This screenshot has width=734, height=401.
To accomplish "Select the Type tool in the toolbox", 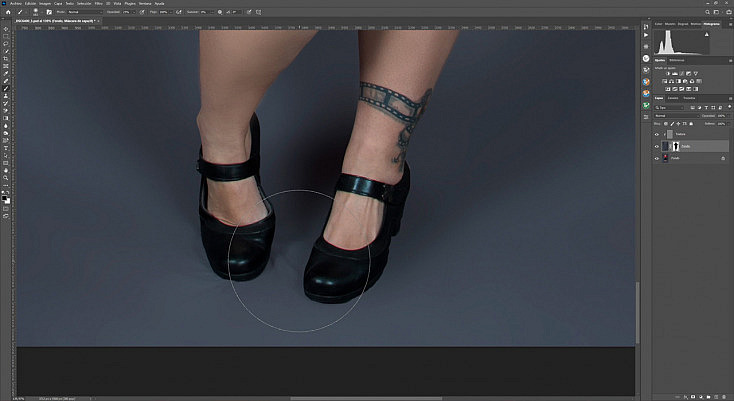I will 7,147.
